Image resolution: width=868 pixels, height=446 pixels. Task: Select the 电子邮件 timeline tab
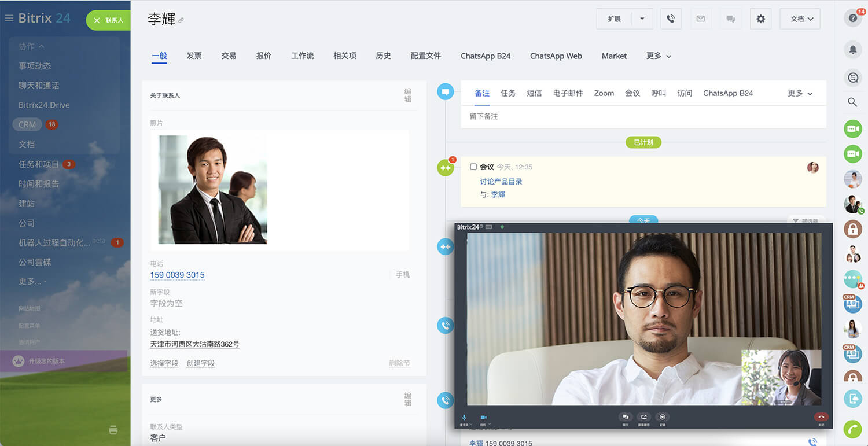568,93
